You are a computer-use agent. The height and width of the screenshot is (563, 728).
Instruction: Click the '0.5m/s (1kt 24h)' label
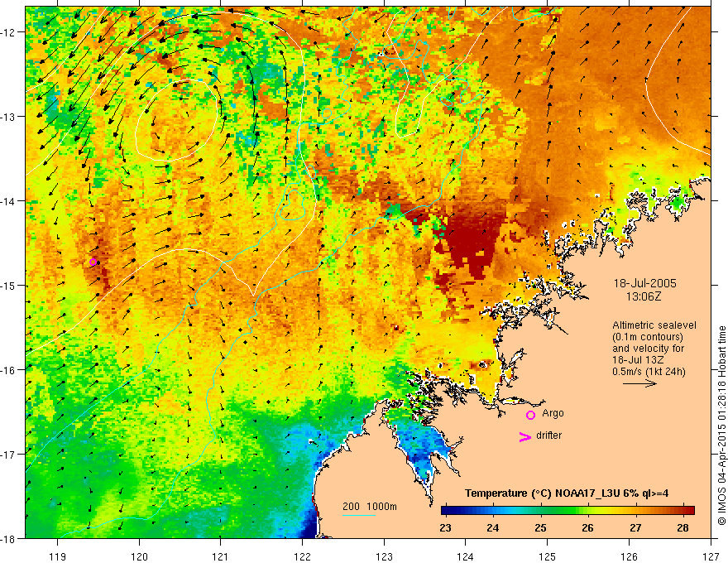[x=649, y=372]
